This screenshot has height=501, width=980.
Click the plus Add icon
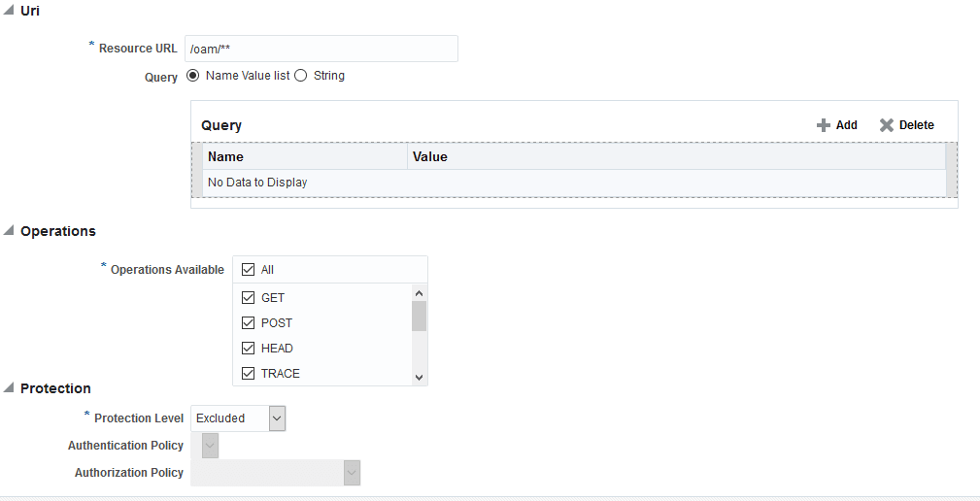click(823, 125)
